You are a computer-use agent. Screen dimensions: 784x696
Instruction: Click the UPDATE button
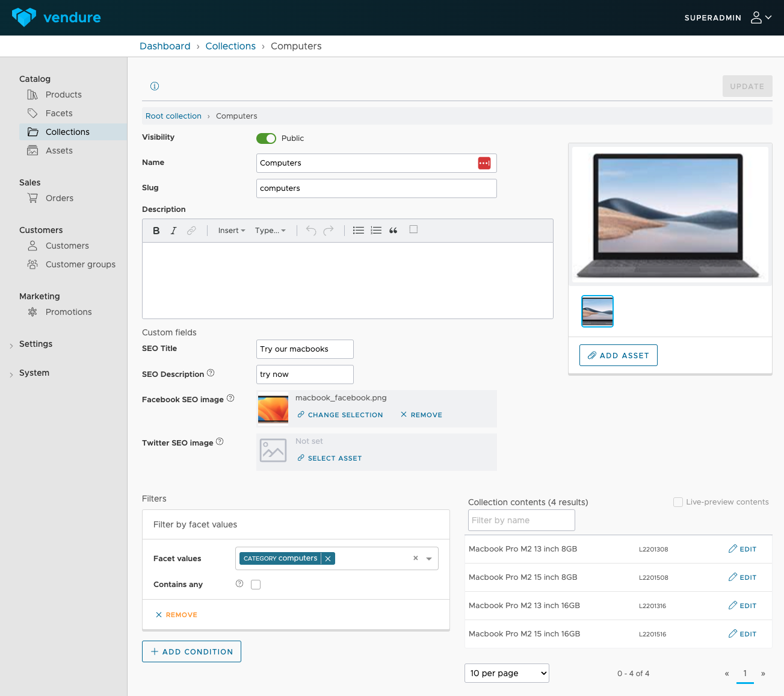pyautogui.click(x=747, y=87)
